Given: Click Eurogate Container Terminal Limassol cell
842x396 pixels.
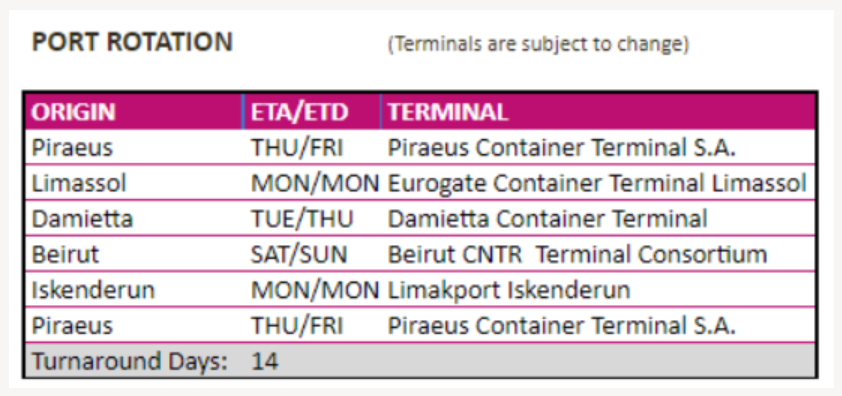Looking at the screenshot, I should [x=597, y=183].
